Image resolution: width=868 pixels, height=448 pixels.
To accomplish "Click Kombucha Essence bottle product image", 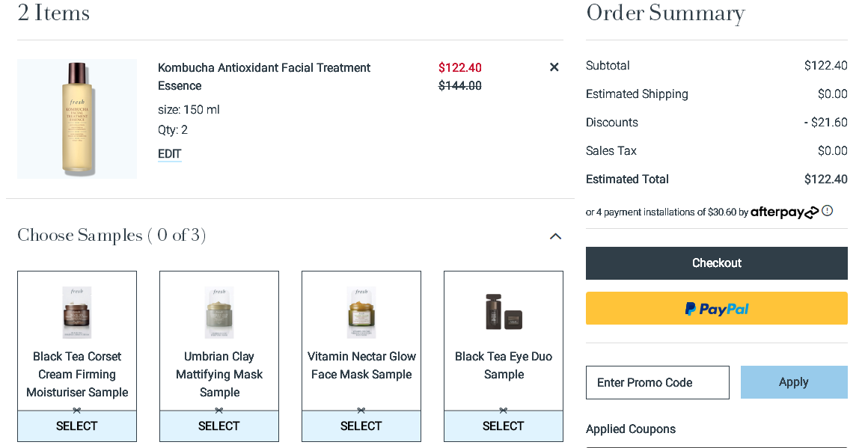I will point(77,119).
